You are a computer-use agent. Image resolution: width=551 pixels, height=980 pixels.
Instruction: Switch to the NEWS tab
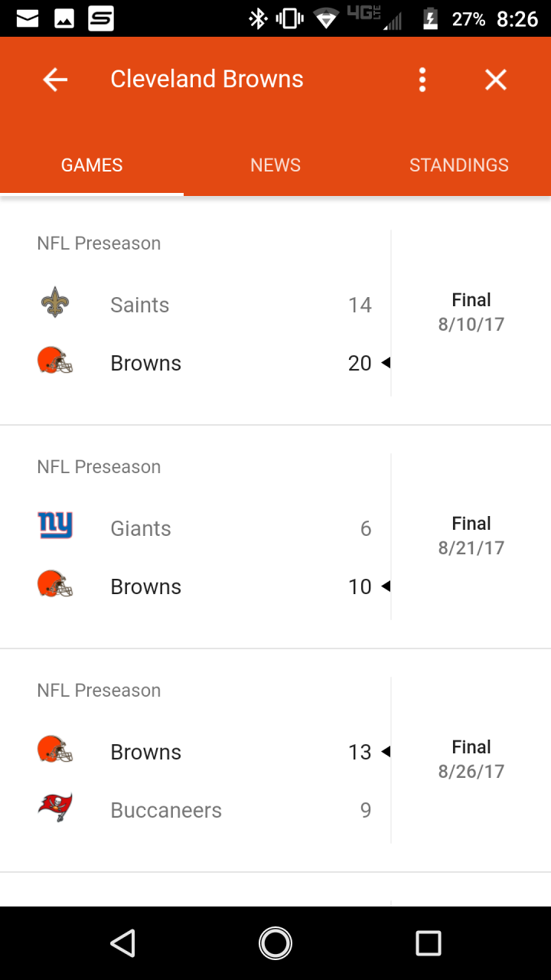pyautogui.click(x=275, y=165)
